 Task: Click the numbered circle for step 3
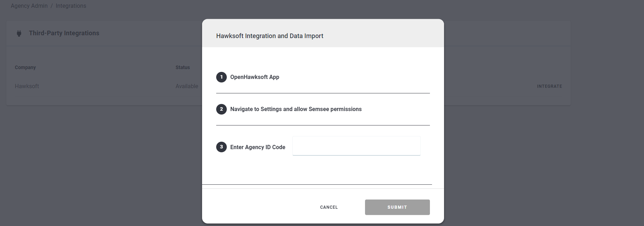tap(221, 147)
